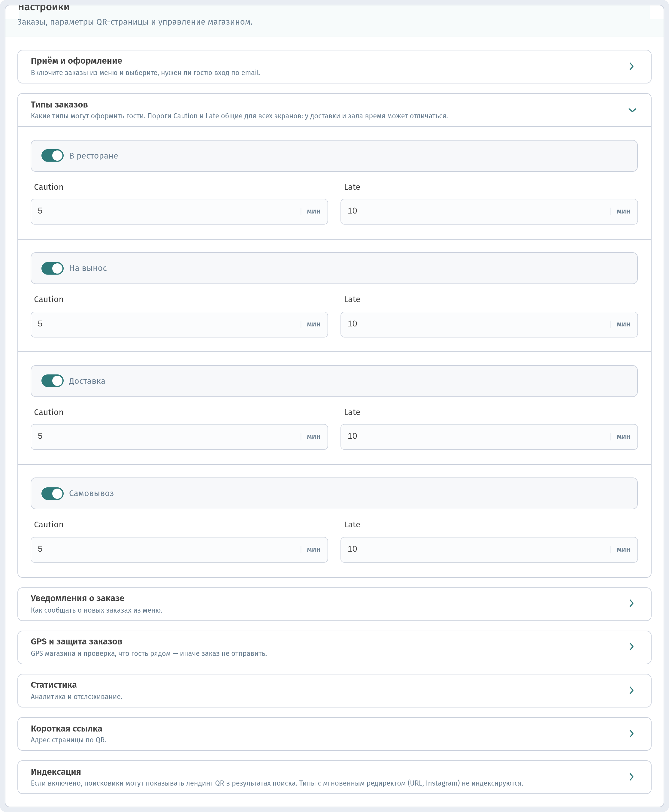Edit the Самовывоз Caution minutes field
The image size is (669, 812).
coord(179,550)
